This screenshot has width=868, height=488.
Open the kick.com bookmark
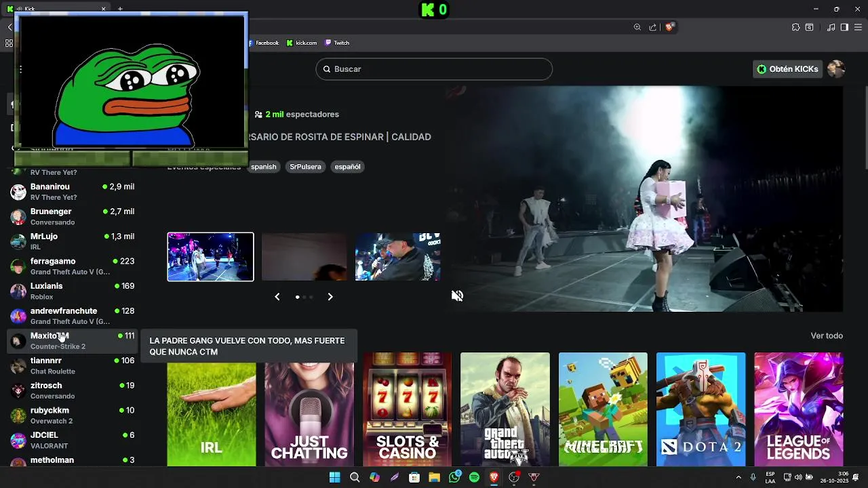[302, 43]
